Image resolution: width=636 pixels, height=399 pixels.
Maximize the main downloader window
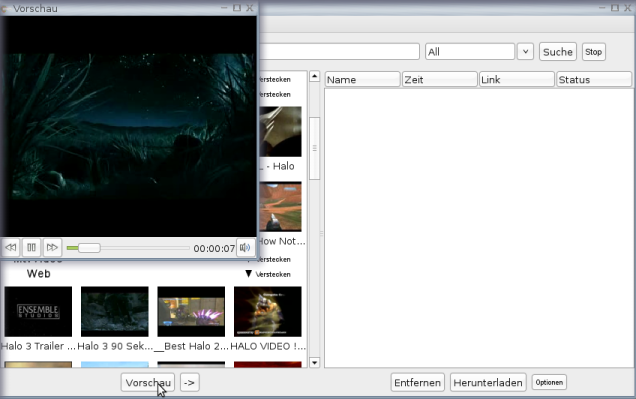615,8
